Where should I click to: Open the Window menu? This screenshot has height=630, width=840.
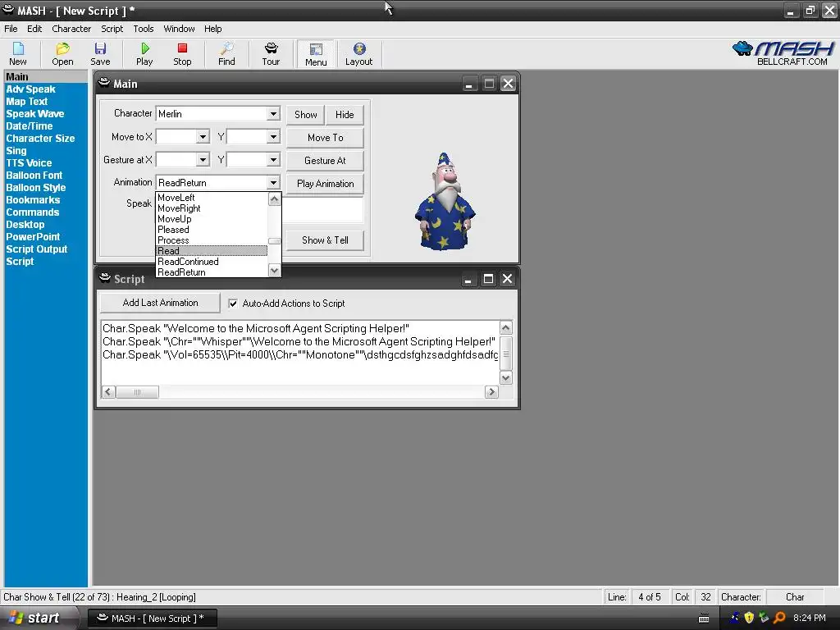pyautogui.click(x=179, y=29)
